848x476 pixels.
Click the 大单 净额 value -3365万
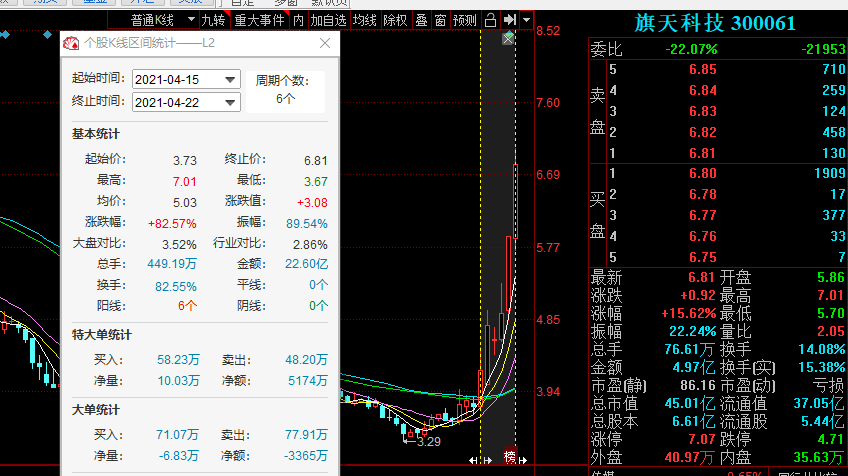[306, 456]
